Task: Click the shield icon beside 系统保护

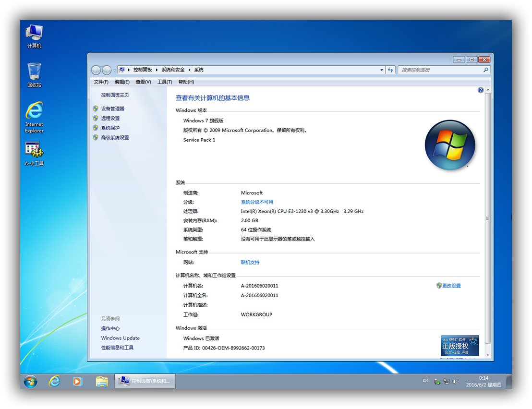Action: [96, 128]
